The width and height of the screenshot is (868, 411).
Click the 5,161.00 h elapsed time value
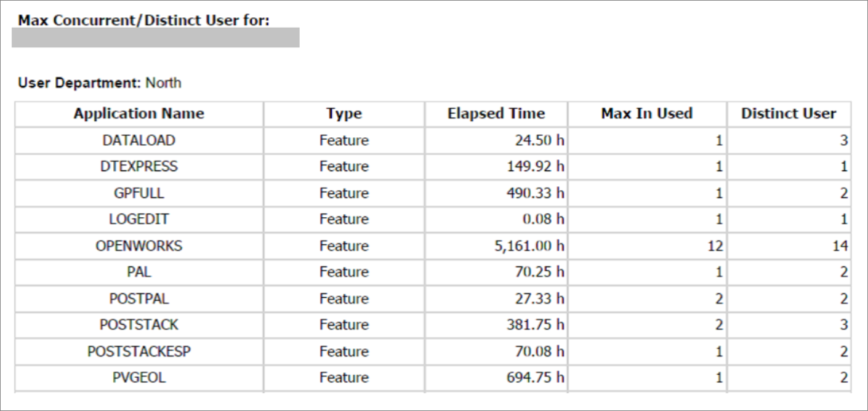531,246
